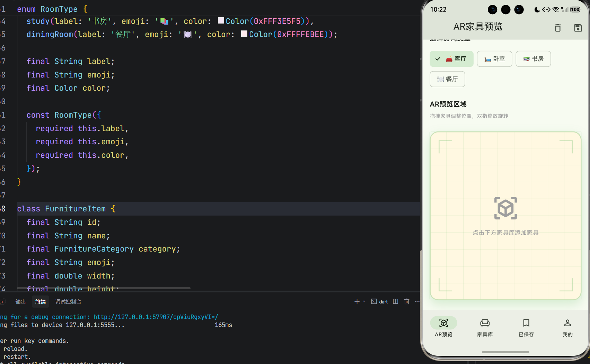Select the dart terminal entry
Screen dimensions: 590x364
pos(379,302)
